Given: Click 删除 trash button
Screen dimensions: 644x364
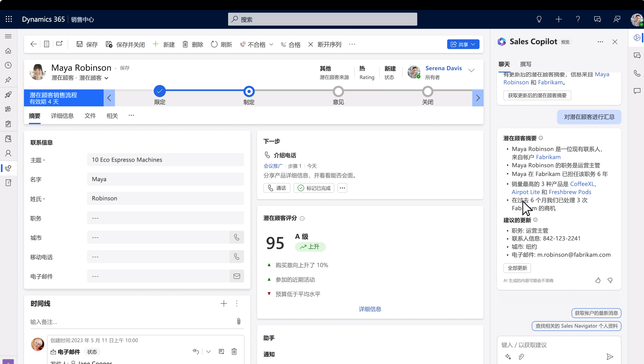Looking at the screenshot, I should click(x=193, y=44).
